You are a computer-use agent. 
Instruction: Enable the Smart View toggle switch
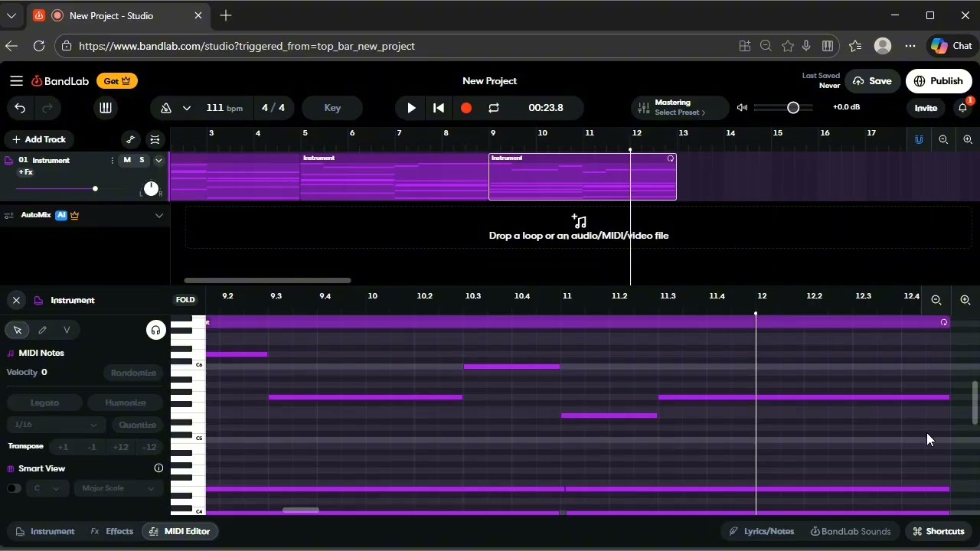(14, 488)
